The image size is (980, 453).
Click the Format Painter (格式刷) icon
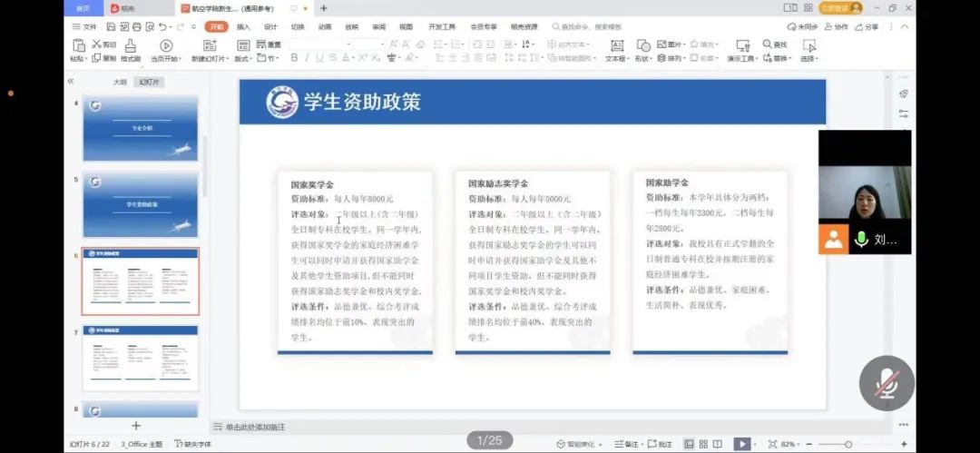coord(131,45)
